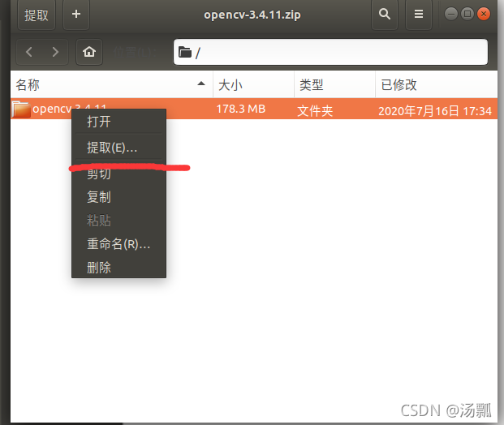This screenshot has height=425, width=504.
Task: Sort by 类型 column header
Action: (334, 85)
